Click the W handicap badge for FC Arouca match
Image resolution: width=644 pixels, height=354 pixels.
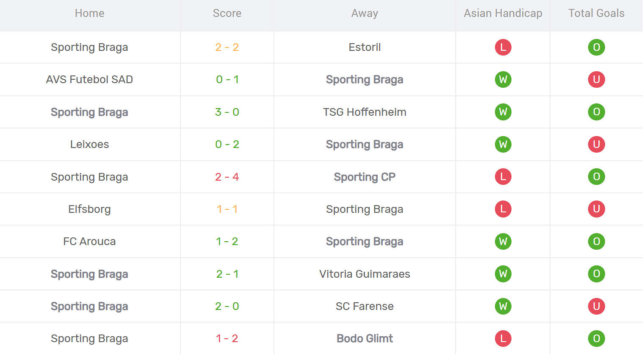point(503,241)
